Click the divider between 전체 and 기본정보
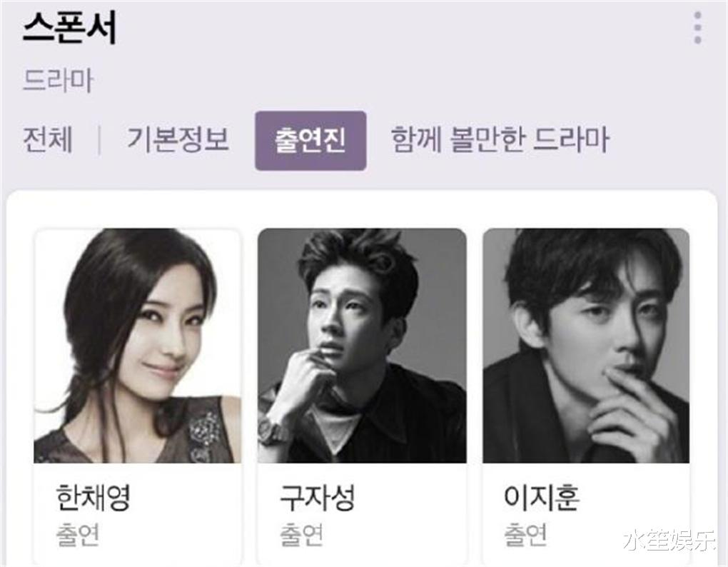Viewport: 728px width, 567px height. pos(99,140)
